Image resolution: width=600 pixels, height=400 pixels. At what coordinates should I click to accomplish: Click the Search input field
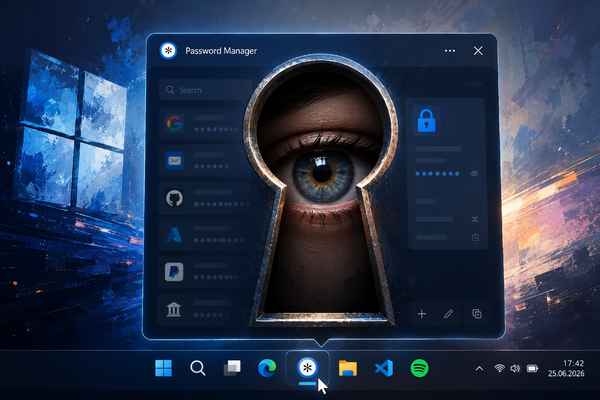205,90
